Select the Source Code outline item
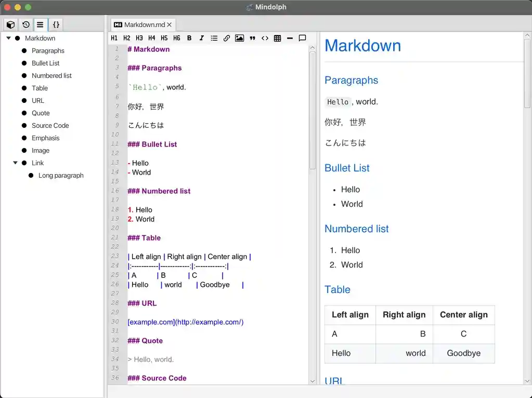 tap(50, 125)
